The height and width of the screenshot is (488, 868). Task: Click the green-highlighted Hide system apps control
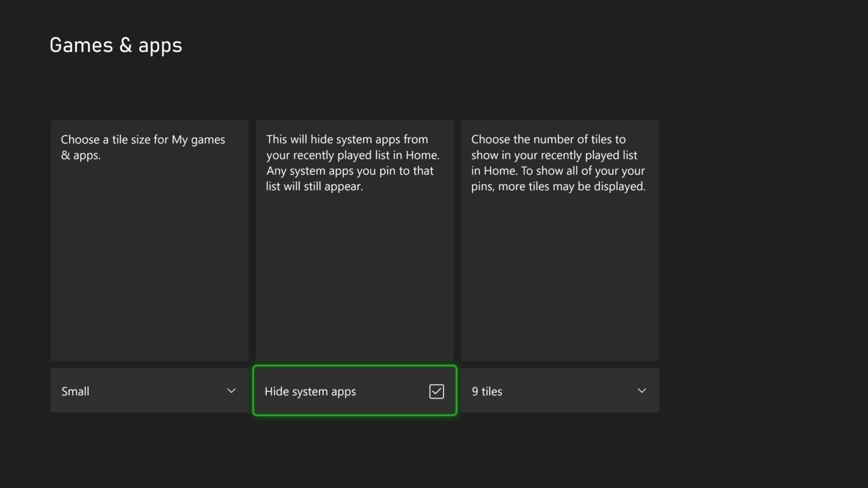click(354, 390)
